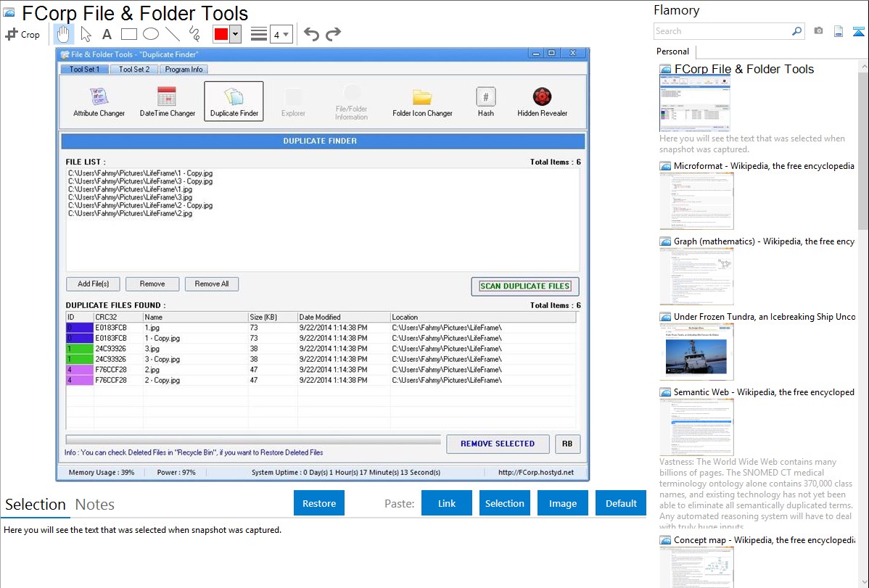Screen dimensions: 869x588
Task: Select file list entry "1 - Copy.jpg"
Action: pyautogui.click(x=140, y=173)
